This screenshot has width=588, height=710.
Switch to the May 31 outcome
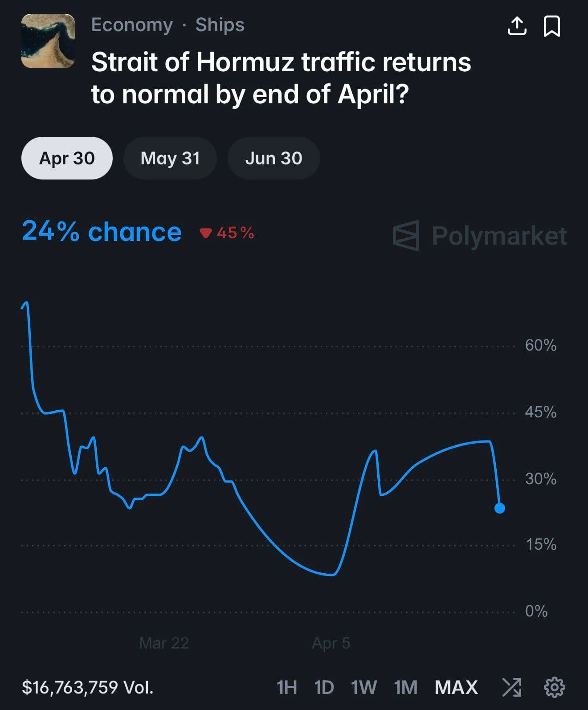(170, 158)
